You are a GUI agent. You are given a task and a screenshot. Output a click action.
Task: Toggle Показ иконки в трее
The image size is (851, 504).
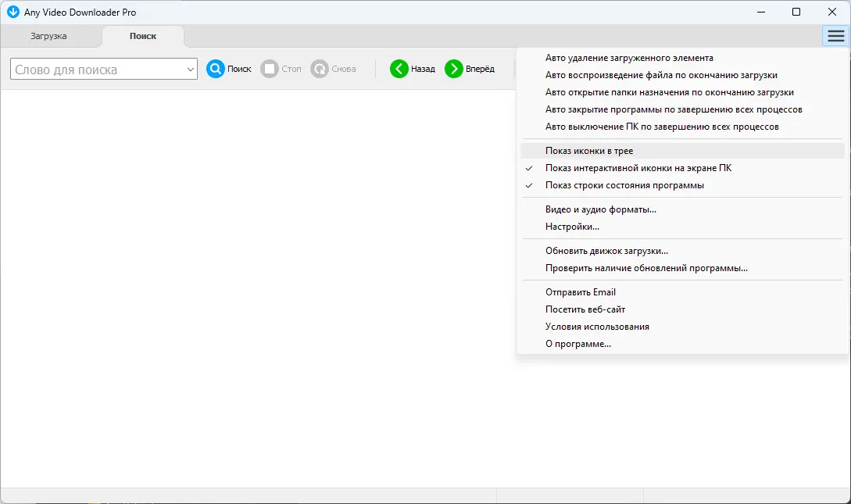point(683,151)
